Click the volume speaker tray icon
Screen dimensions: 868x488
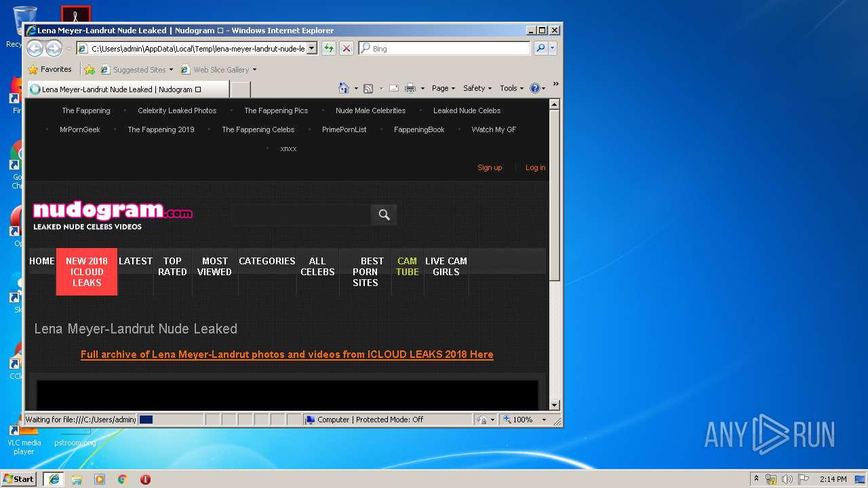(787, 479)
